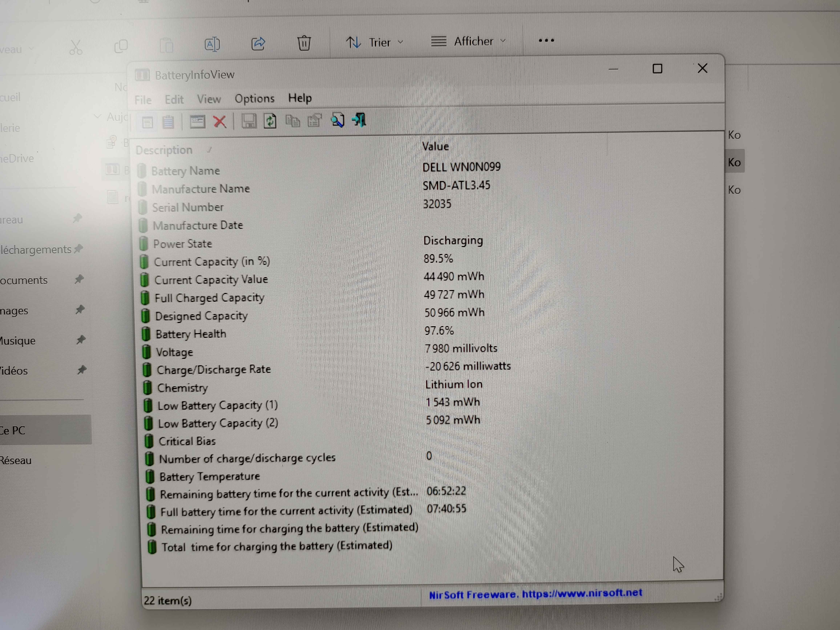This screenshot has width=840, height=630.
Task: Select Remaining time for charging the battery row
Action: click(282, 529)
